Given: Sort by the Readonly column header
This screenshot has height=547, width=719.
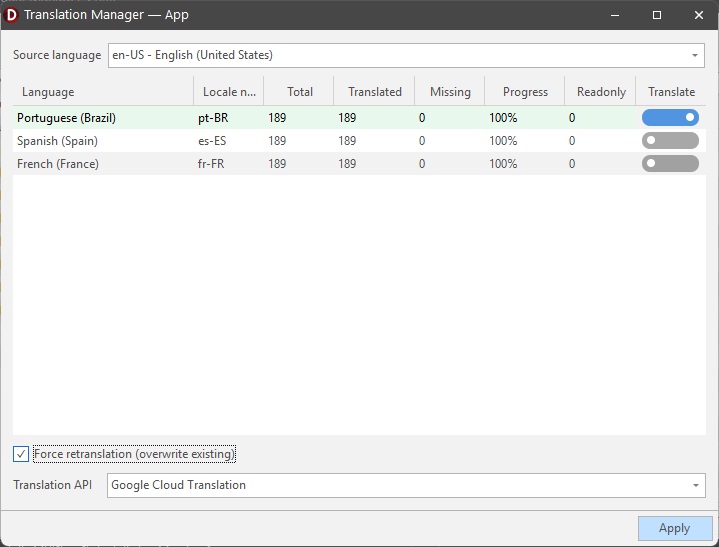Looking at the screenshot, I should [x=601, y=92].
